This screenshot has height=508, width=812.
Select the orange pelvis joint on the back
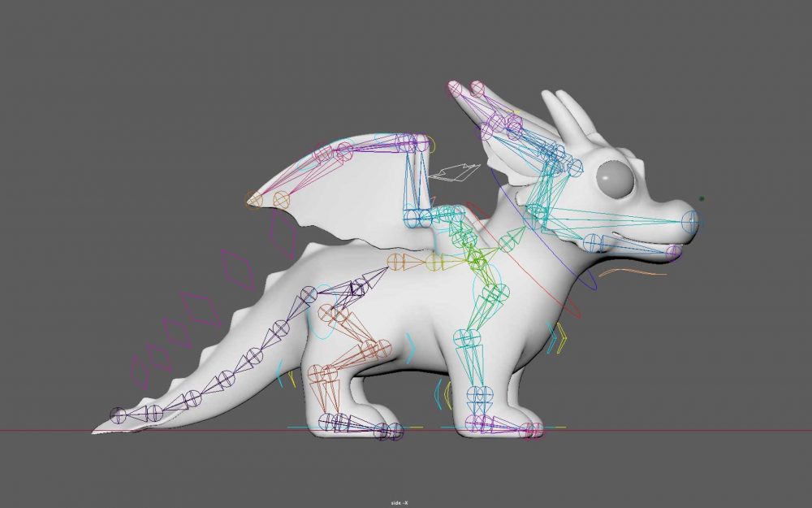pyautogui.click(x=395, y=262)
